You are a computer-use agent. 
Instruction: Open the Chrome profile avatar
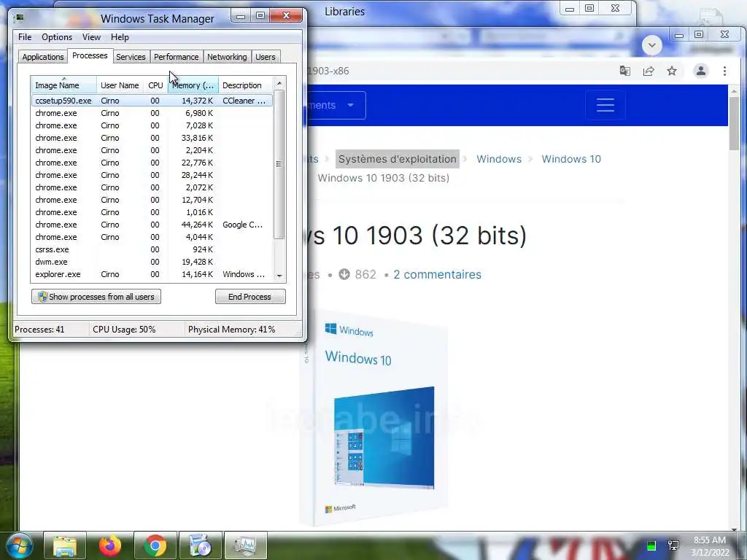coord(701,71)
